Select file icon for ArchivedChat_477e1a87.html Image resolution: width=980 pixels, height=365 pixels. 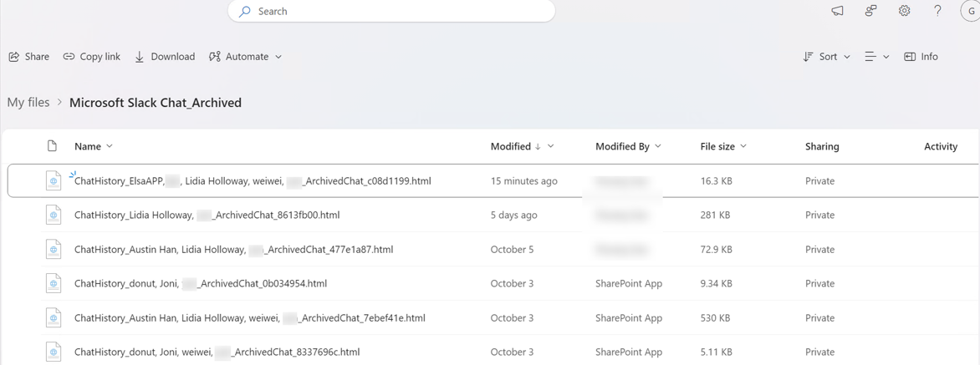click(54, 250)
